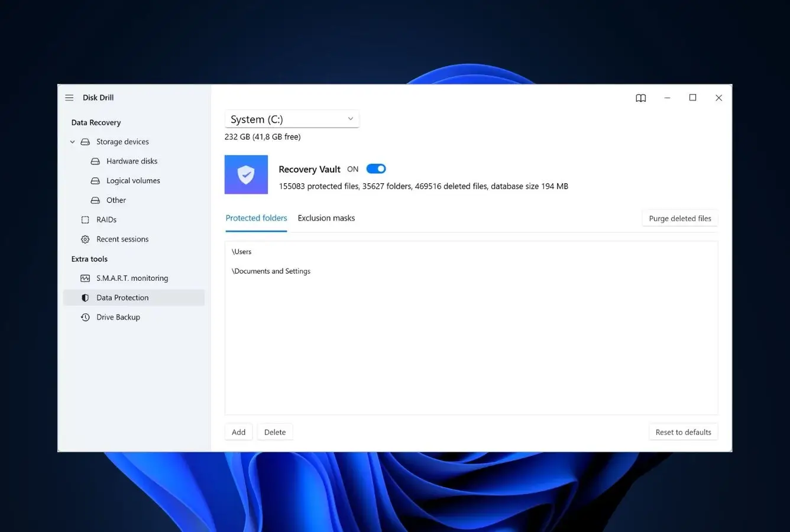
Task: Click the RAIDs square icon
Action: [85, 220]
